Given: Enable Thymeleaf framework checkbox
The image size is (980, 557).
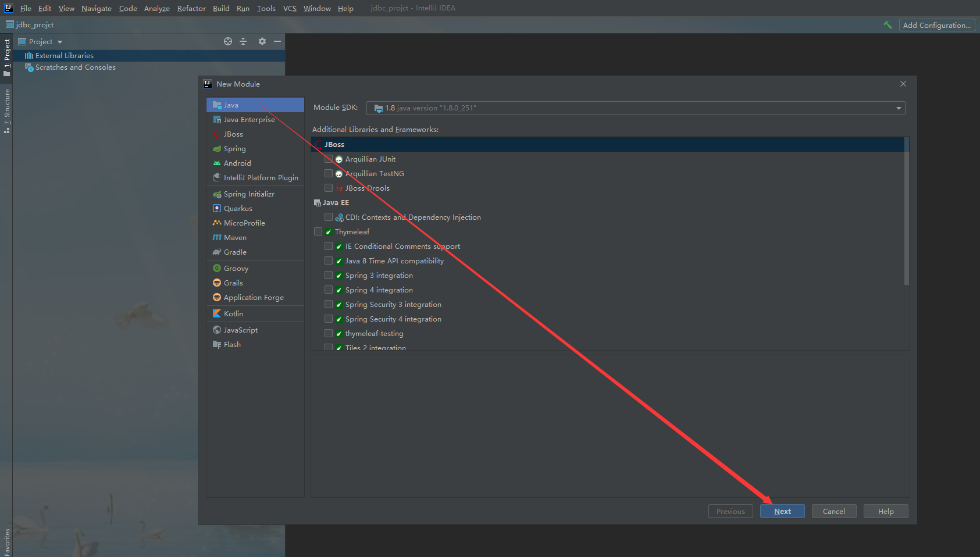Looking at the screenshot, I should click(318, 231).
